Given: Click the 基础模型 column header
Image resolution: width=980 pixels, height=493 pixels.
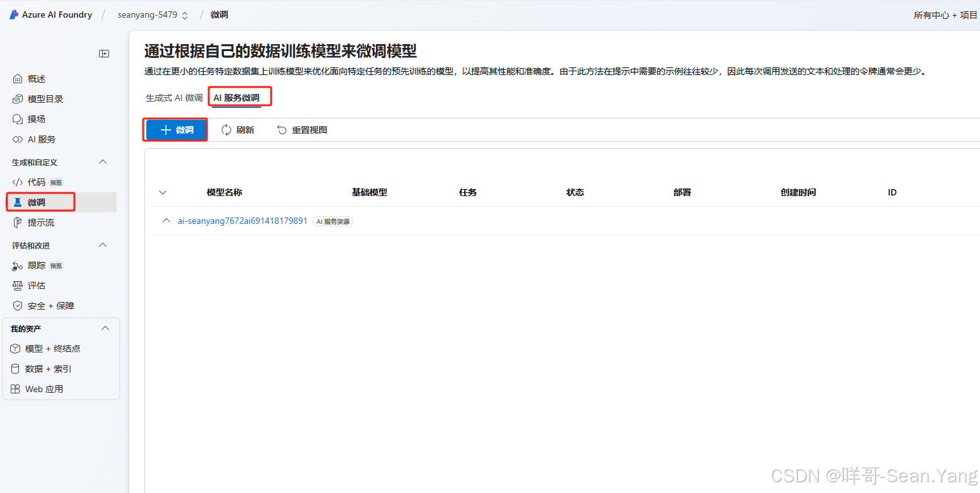Looking at the screenshot, I should click(370, 192).
